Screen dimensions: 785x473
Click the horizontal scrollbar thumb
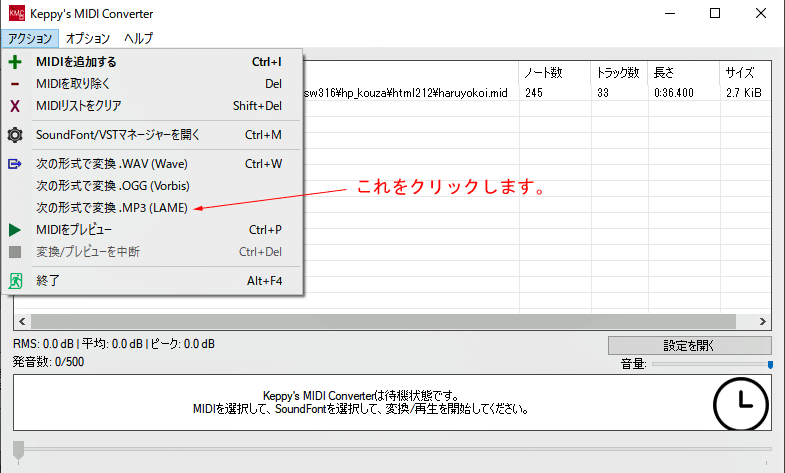coord(383,321)
